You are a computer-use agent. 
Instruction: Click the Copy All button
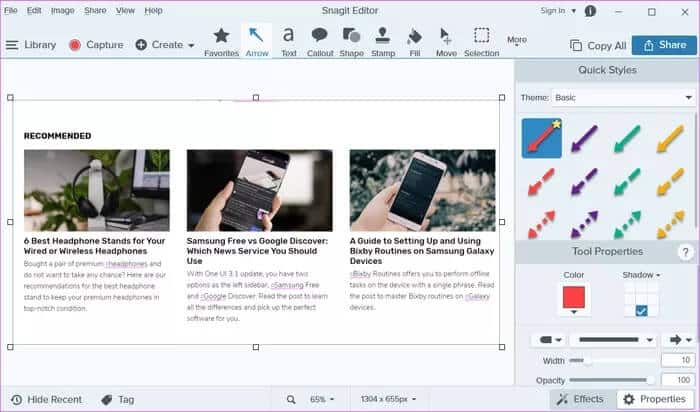coord(598,46)
